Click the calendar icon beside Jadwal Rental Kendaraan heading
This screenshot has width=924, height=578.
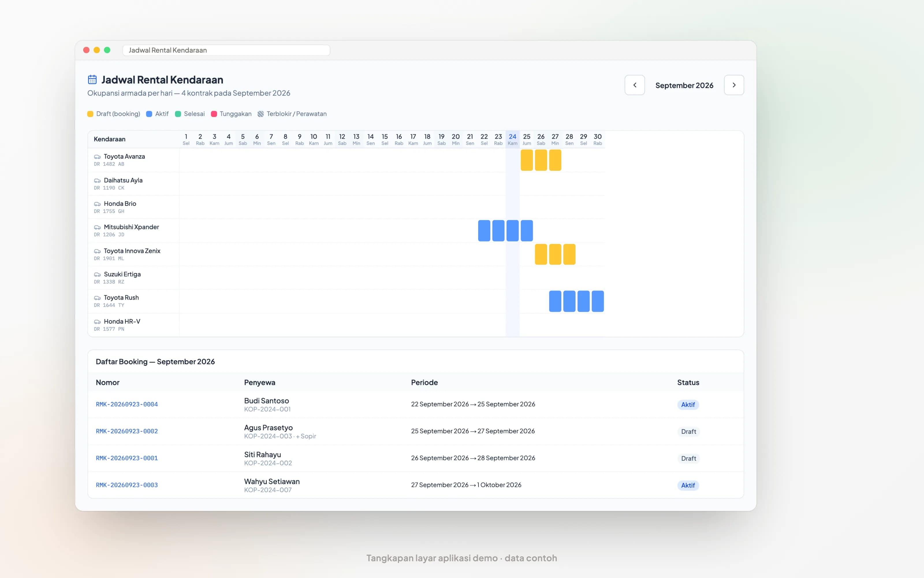pyautogui.click(x=92, y=79)
